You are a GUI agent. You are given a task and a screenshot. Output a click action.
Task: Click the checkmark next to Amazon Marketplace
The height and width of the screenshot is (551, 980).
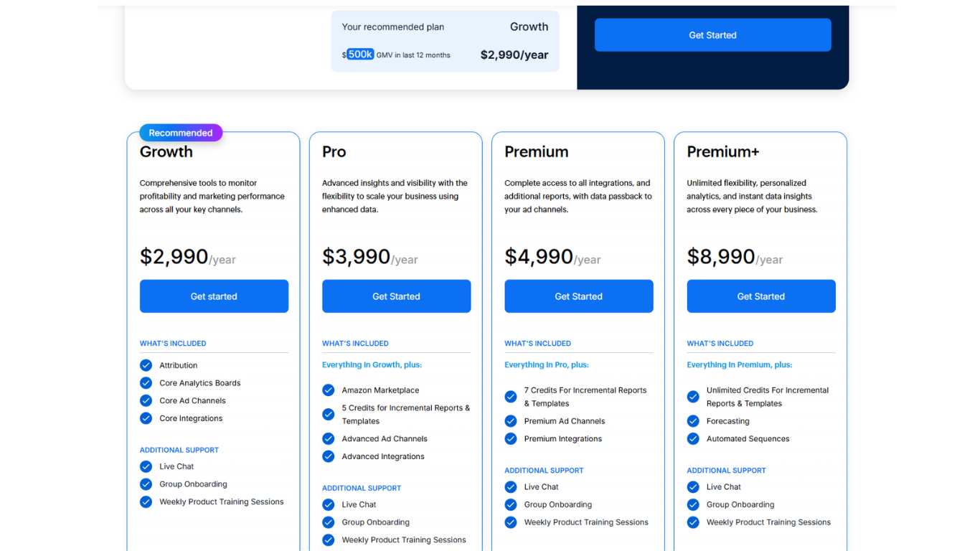coord(329,390)
